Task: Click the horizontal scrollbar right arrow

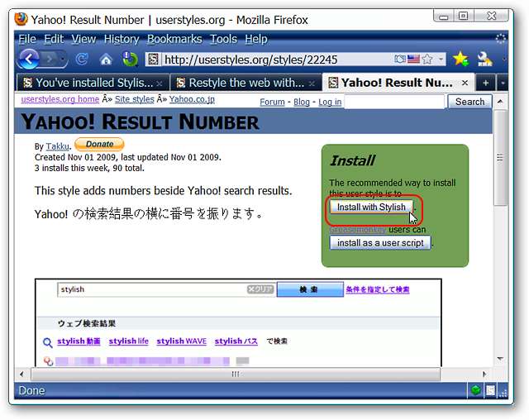Action: [484, 375]
